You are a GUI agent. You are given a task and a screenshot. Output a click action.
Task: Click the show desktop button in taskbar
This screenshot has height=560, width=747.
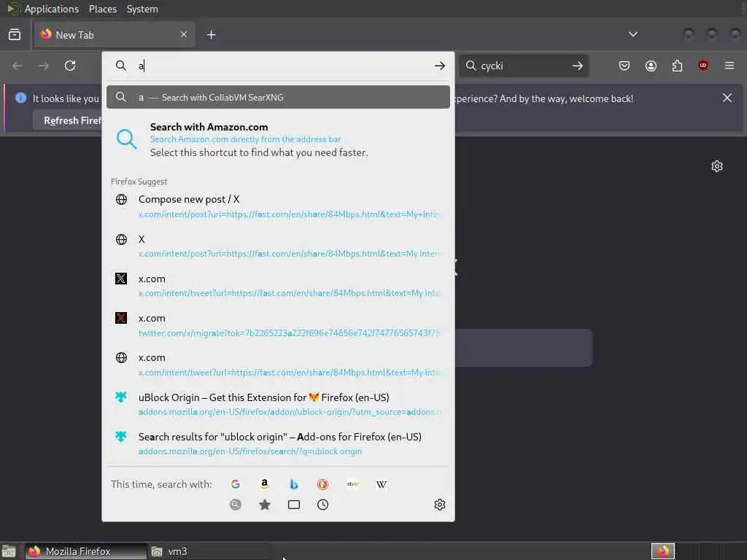click(x=9, y=551)
